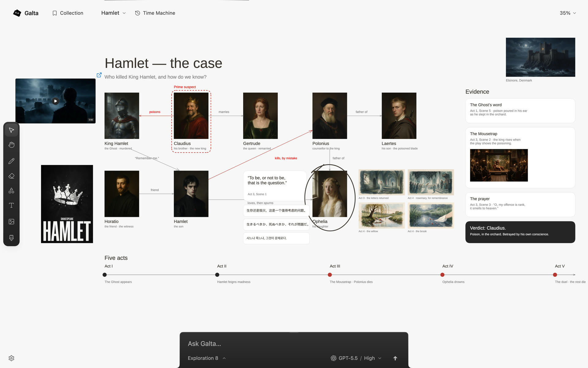Open Time Machine from the top bar
The image size is (588, 368).
point(155,13)
